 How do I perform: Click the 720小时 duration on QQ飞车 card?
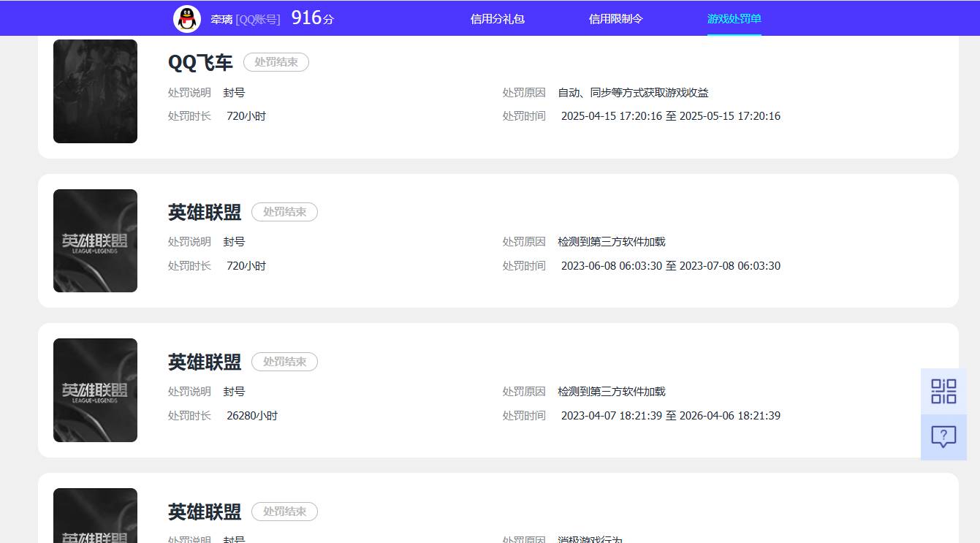point(246,116)
